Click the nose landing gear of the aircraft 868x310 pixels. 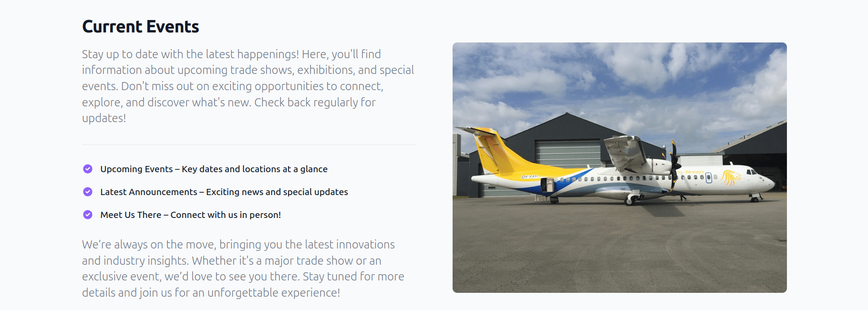[754, 198]
